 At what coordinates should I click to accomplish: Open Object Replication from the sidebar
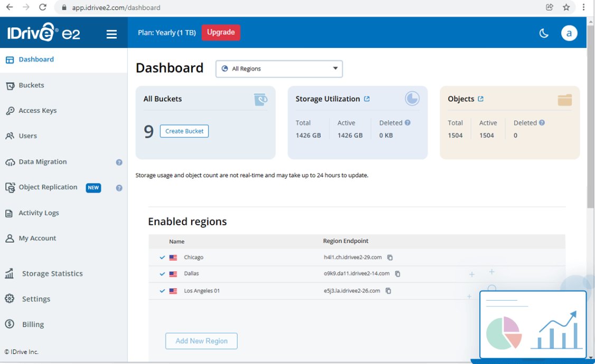(9, 187)
